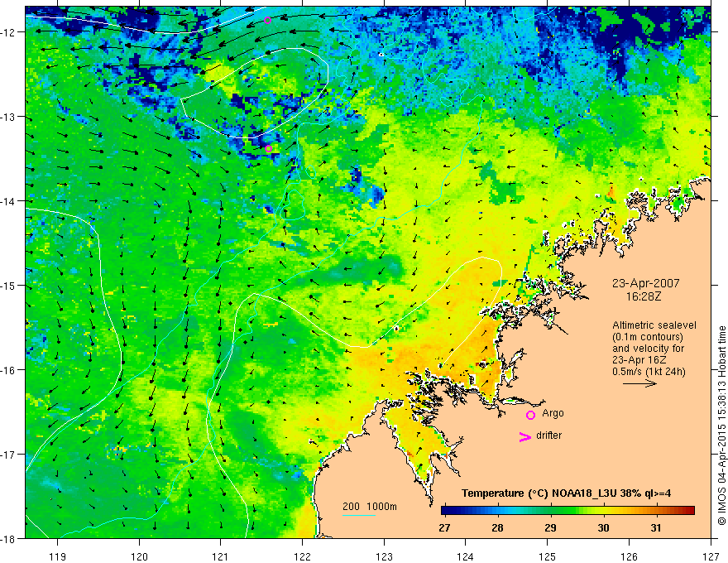The height and width of the screenshot is (563, 728).
Task: Click the "124" longitude axis label
Action: (x=466, y=556)
